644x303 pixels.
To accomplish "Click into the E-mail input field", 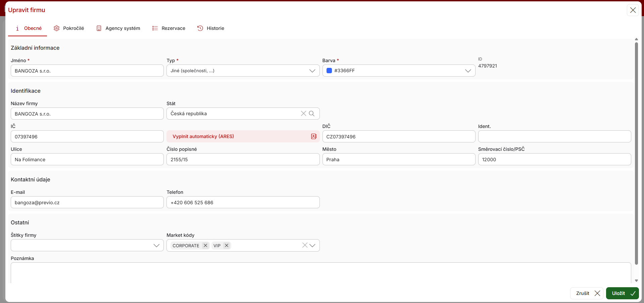I will pos(87,203).
